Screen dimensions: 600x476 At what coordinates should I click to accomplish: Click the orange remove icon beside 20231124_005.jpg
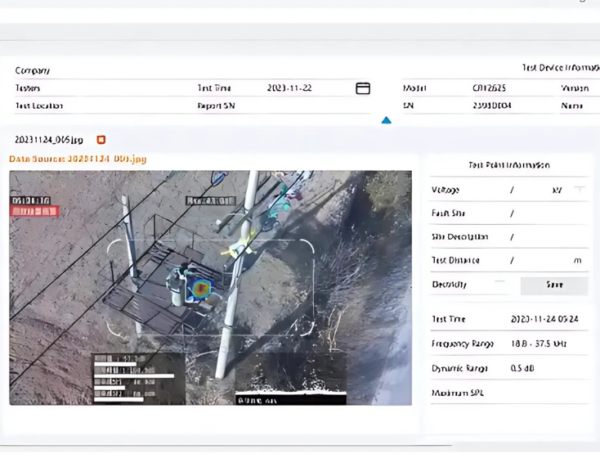[x=101, y=140]
